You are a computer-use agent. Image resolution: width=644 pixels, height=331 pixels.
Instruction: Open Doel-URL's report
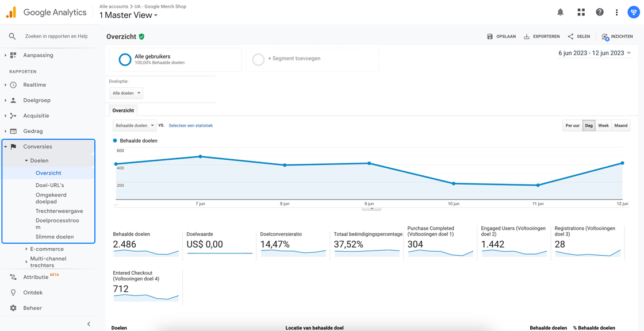point(49,185)
